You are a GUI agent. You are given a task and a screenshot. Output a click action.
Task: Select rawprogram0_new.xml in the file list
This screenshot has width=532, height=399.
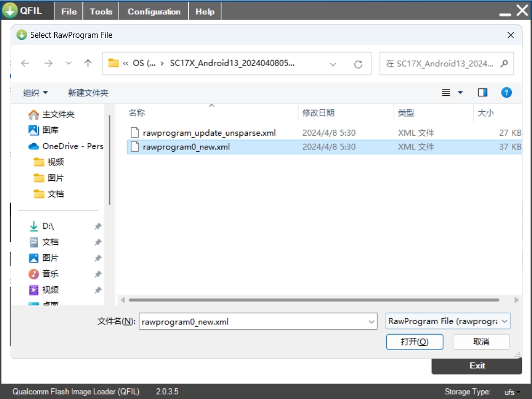click(324, 147)
